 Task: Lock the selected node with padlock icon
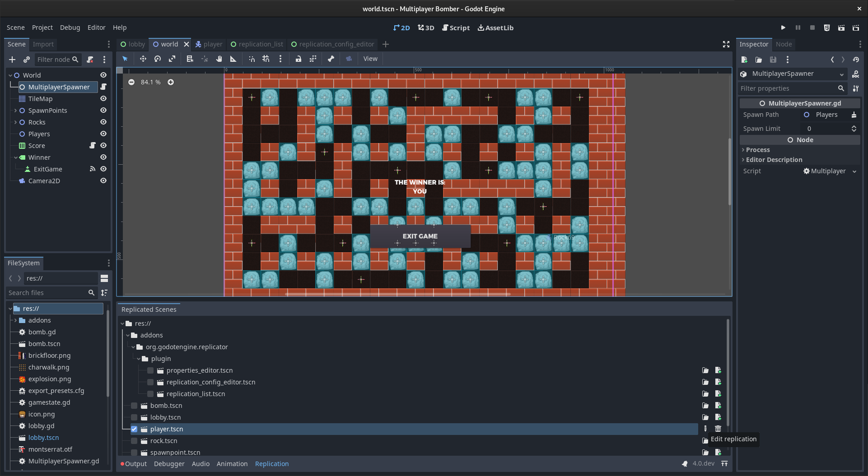(299, 59)
